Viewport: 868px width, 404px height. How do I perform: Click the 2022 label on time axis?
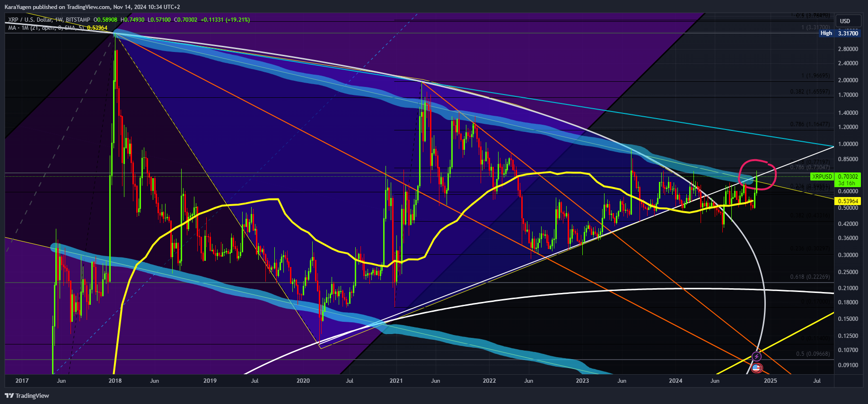tap(489, 381)
